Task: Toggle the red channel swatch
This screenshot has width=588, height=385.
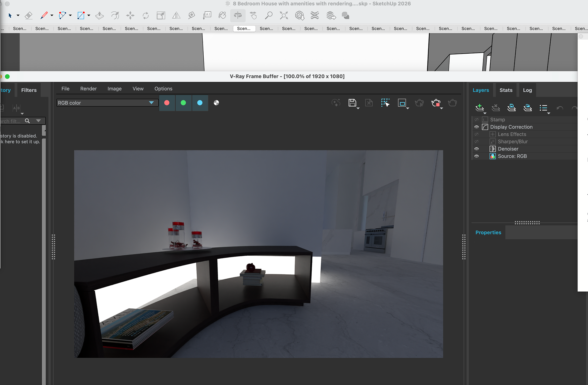Action: [167, 103]
